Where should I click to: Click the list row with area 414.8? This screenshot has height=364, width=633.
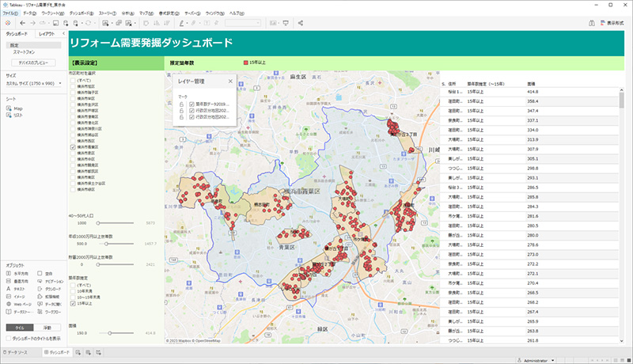point(529,92)
